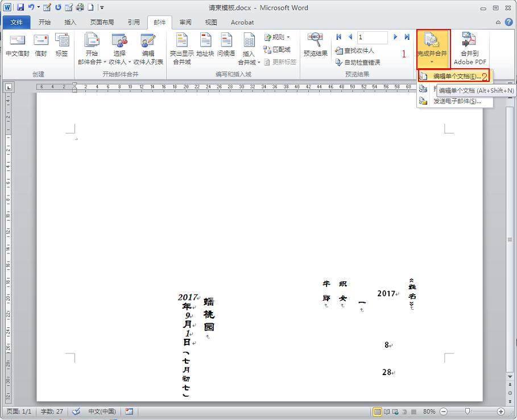
Task: Switch to Web Layout view
Action: 395,411
